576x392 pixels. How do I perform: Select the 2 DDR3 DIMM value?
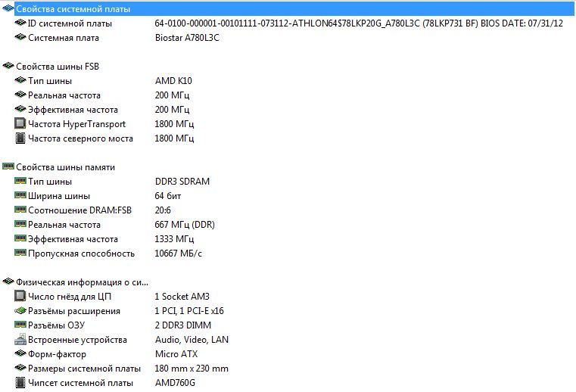[x=183, y=325]
